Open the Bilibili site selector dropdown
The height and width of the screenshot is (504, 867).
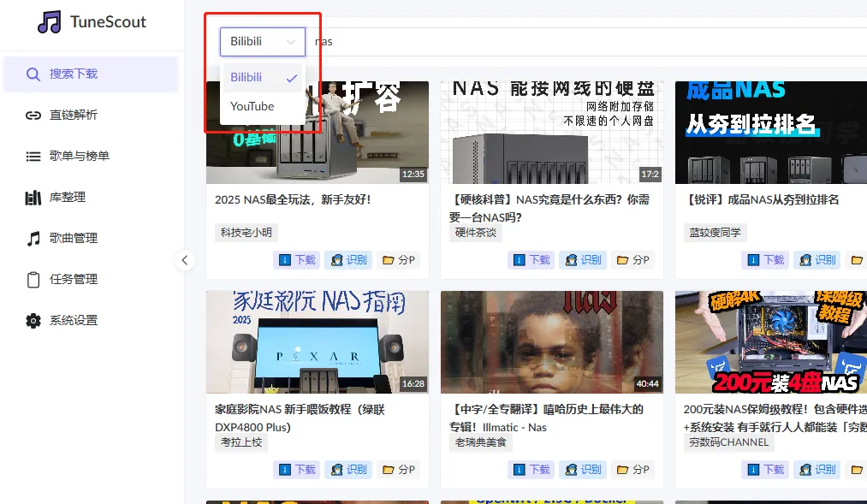pos(261,41)
